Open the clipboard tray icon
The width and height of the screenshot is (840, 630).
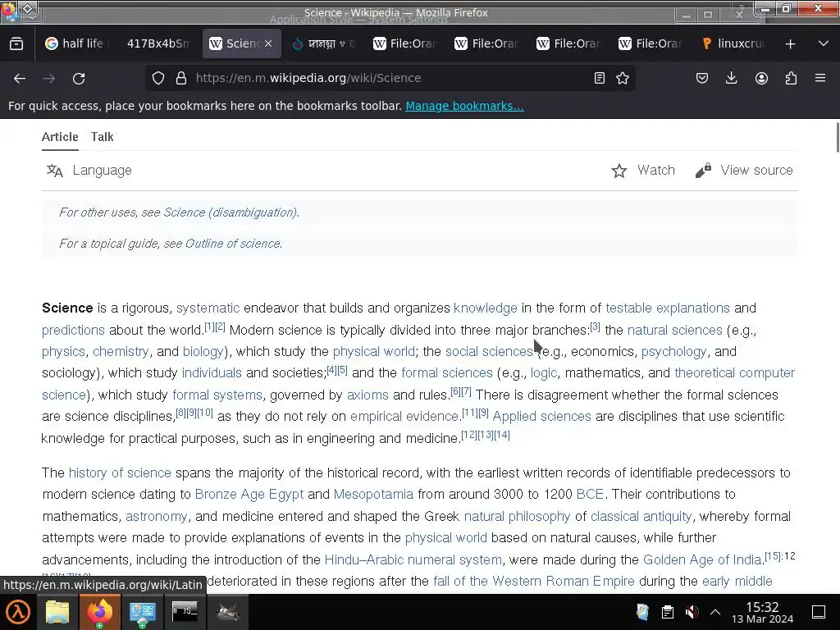click(667, 612)
